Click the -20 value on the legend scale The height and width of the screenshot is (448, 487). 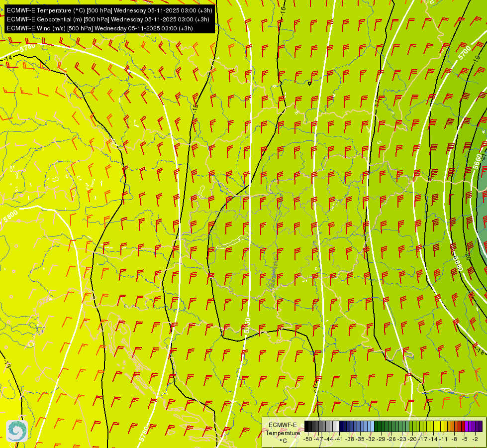point(412,439)
